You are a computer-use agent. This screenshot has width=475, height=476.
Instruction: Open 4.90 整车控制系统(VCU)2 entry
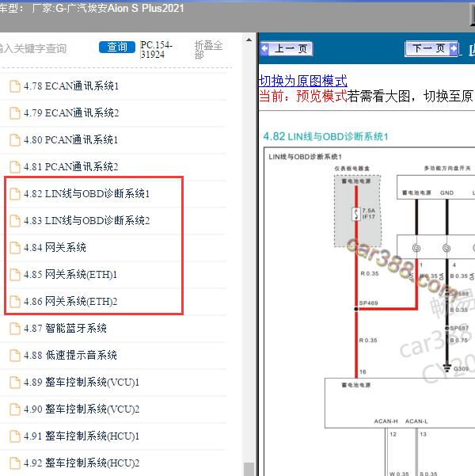(82, 409)
